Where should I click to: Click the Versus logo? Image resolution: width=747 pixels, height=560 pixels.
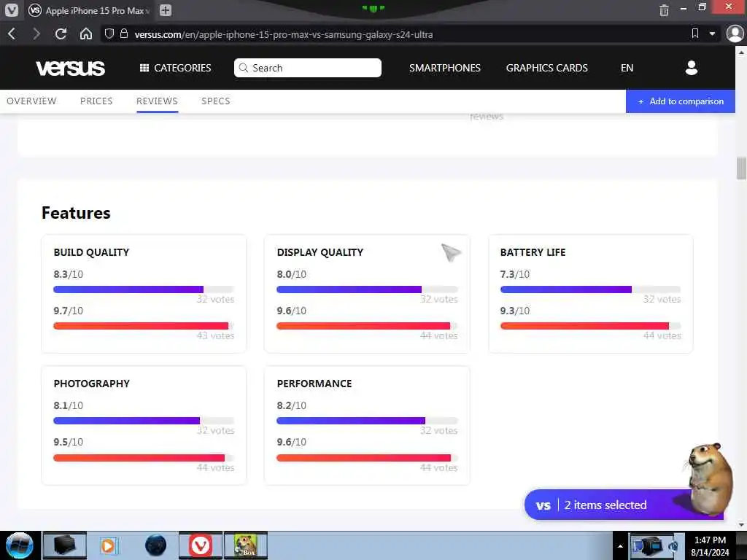pos(71,68)
